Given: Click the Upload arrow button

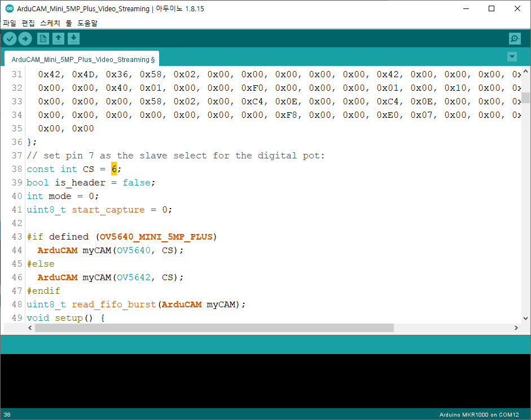Looking at the screenshot, I should [x=25, y=39].
